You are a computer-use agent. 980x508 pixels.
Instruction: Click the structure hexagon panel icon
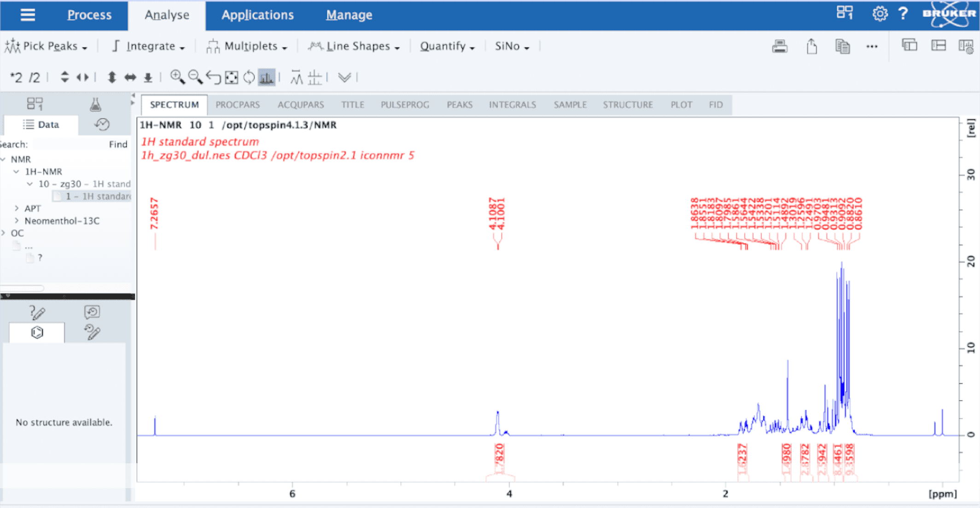pyautogui.click(x=37, y=332)
